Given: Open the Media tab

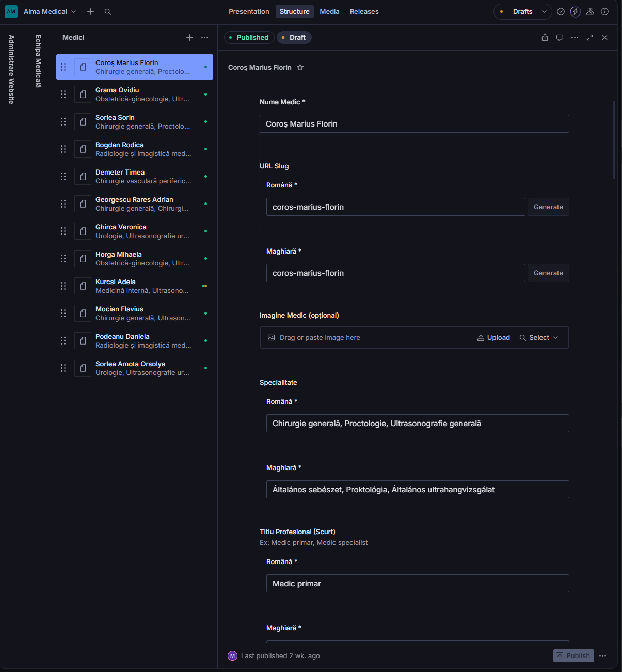Looking at the screenshot, I should coord(329,11).
